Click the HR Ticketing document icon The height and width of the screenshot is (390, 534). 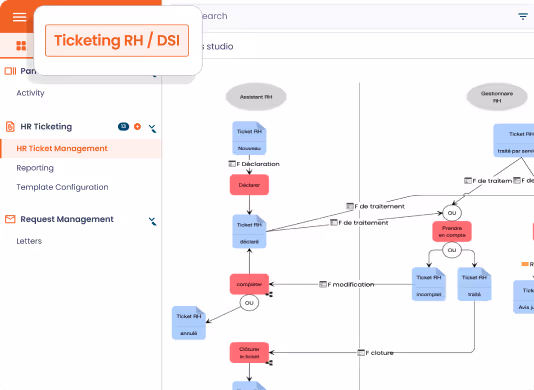[x=10, y=126]
